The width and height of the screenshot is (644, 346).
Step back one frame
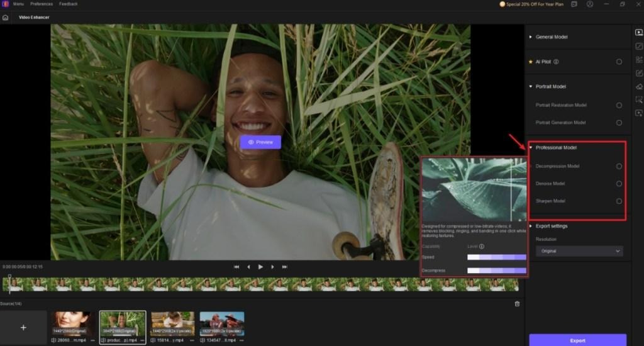(x=248, y=267)
